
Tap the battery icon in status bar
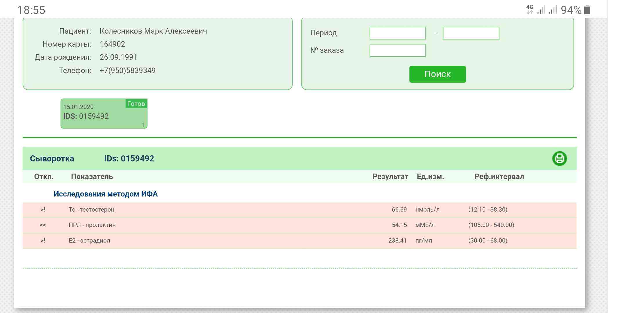[587, 10]
